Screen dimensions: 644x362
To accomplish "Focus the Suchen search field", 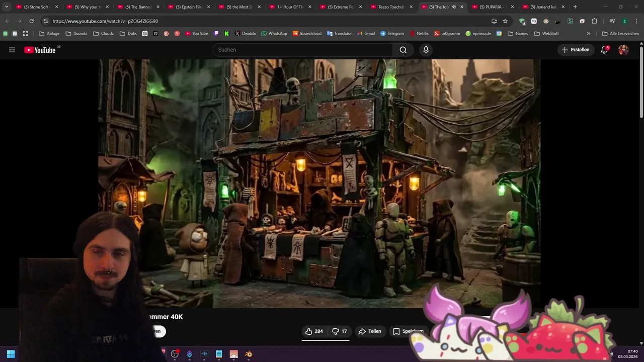I will click(x=302, y=50).
